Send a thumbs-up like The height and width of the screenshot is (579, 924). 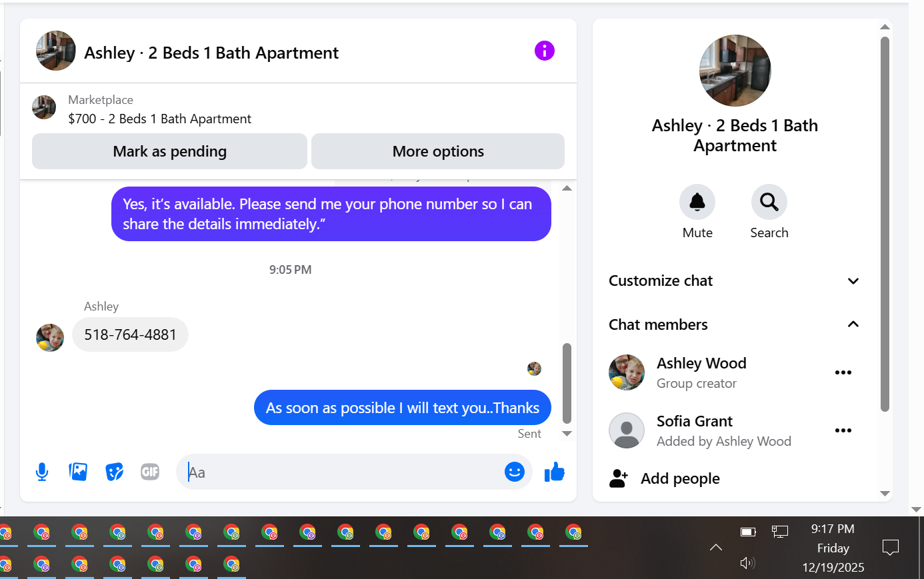(554, 472)
